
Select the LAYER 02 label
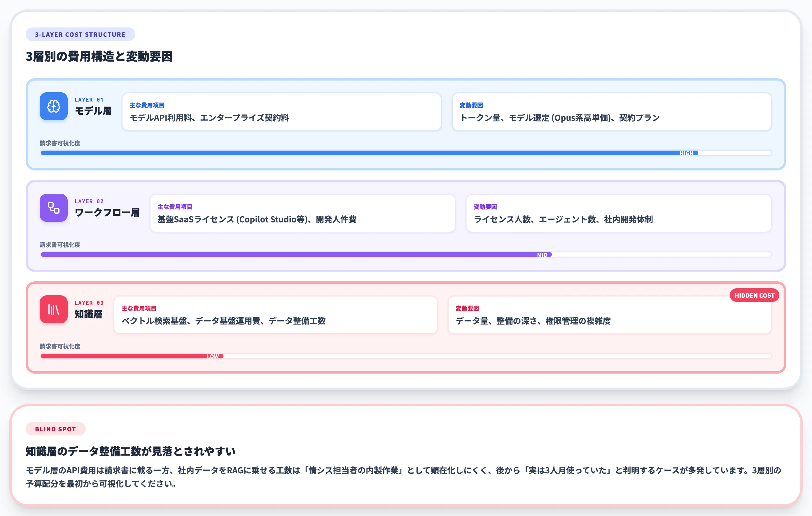[89, 201]
